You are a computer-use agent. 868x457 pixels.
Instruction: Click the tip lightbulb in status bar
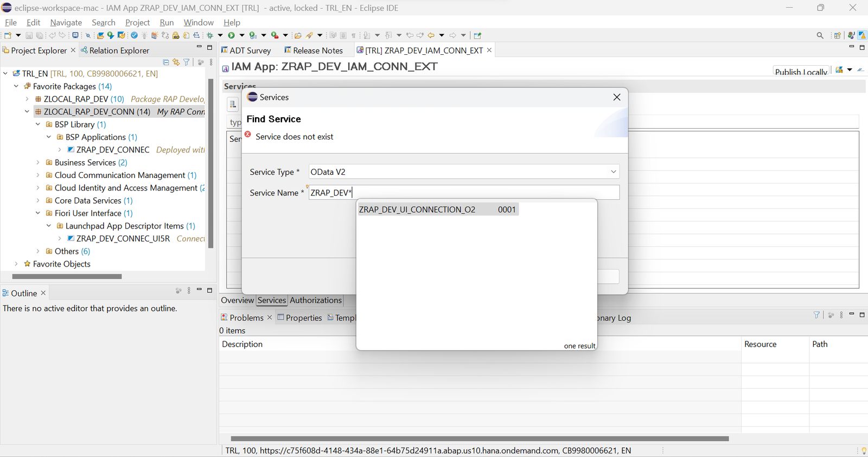[x=864, y=450]
